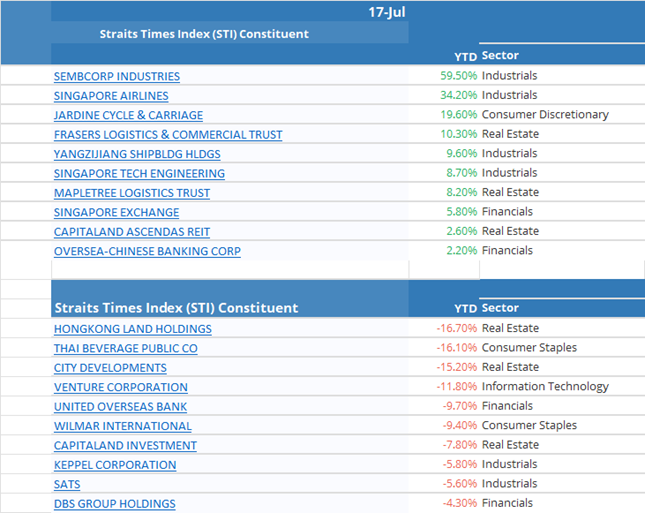645x513 pixels.
Task: Select Industrials cell in SATS row
Action: point(509,483)
